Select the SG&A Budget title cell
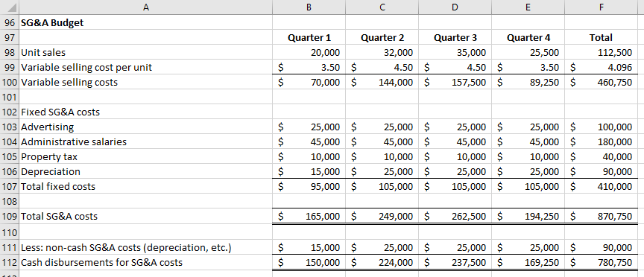Viewport: 644px width, 277px height. pos(146,22)
